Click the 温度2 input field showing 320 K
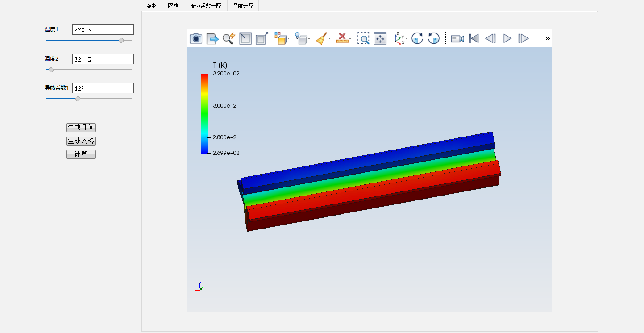 pos(103,59)
